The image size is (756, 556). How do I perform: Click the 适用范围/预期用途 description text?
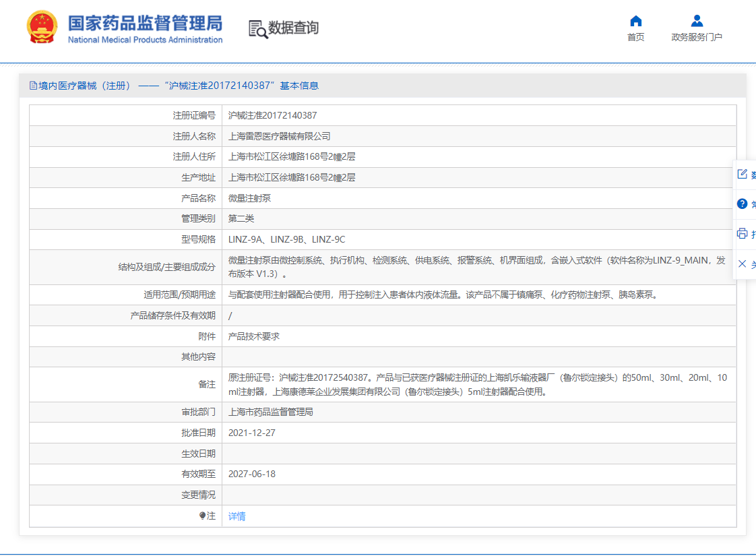(x=443, y=295)
